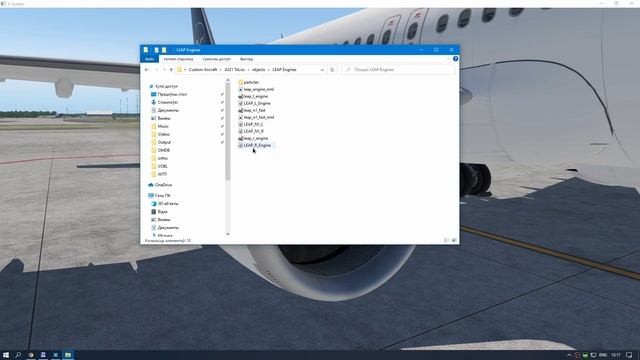Open the Windows Start menu
This screenshot has height=360, width=640.
point(6,355)
